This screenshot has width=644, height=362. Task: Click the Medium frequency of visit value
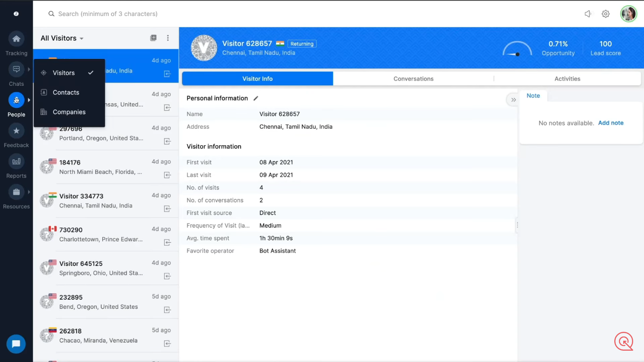[x=270, y=225]
